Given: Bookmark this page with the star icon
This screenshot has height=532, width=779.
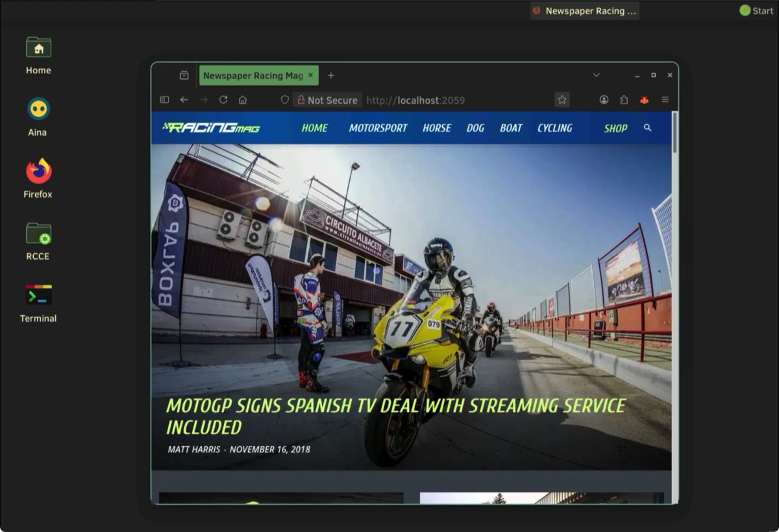Looking at the screenshot, I should point(562,100).
